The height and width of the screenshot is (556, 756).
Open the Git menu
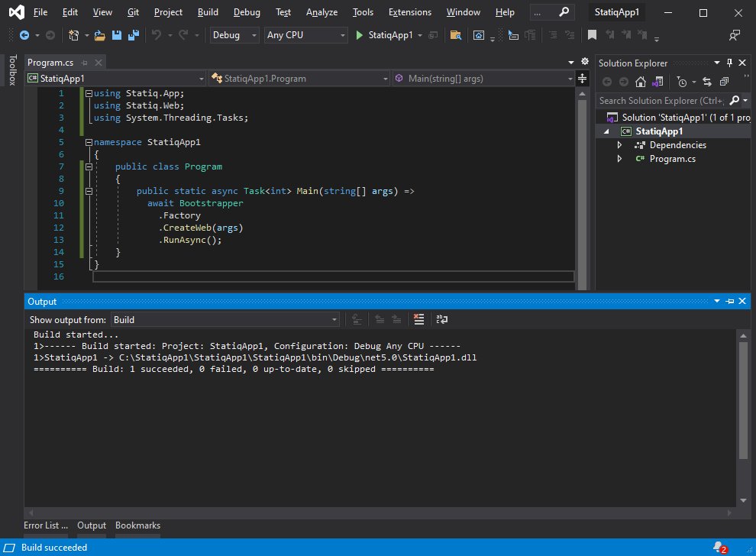click(133, 12)
